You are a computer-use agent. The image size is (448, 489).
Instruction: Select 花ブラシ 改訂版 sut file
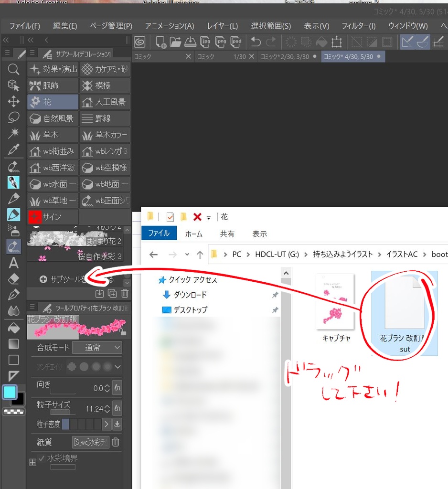click(405, 313)
